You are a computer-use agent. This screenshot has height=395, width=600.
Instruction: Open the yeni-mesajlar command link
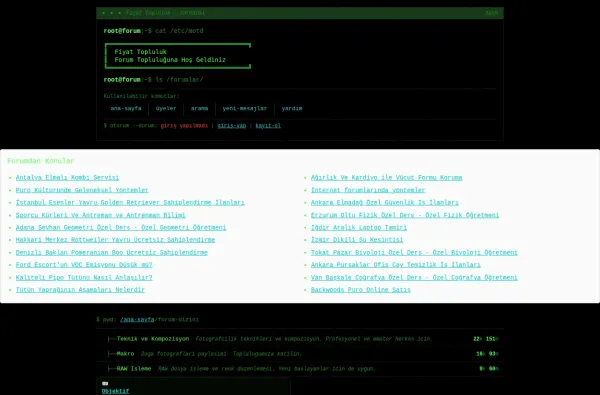point(245,109)
